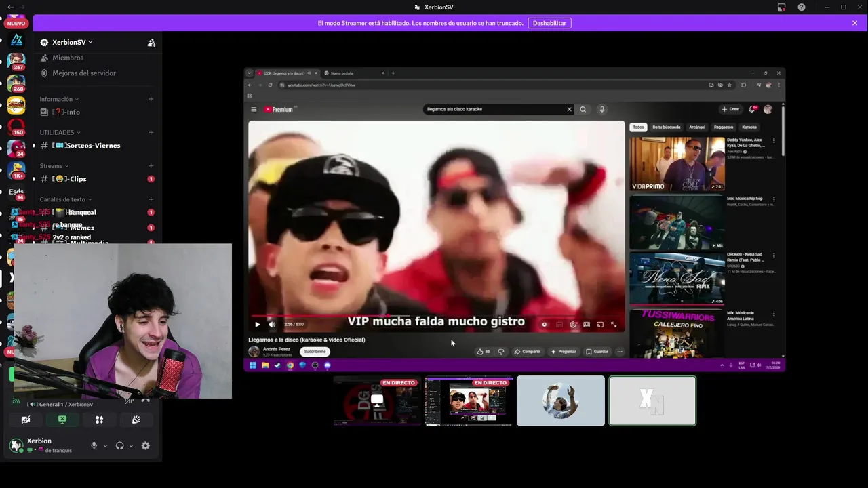The image size is (868, 488).
Task: Toggle YouTube autoplay switch
Action: point(544,325)
